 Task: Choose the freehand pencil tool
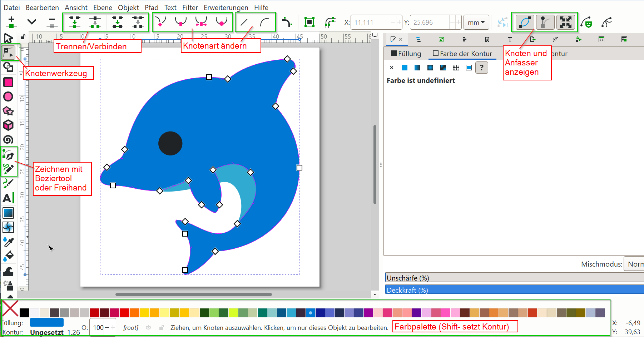(8, 169)
